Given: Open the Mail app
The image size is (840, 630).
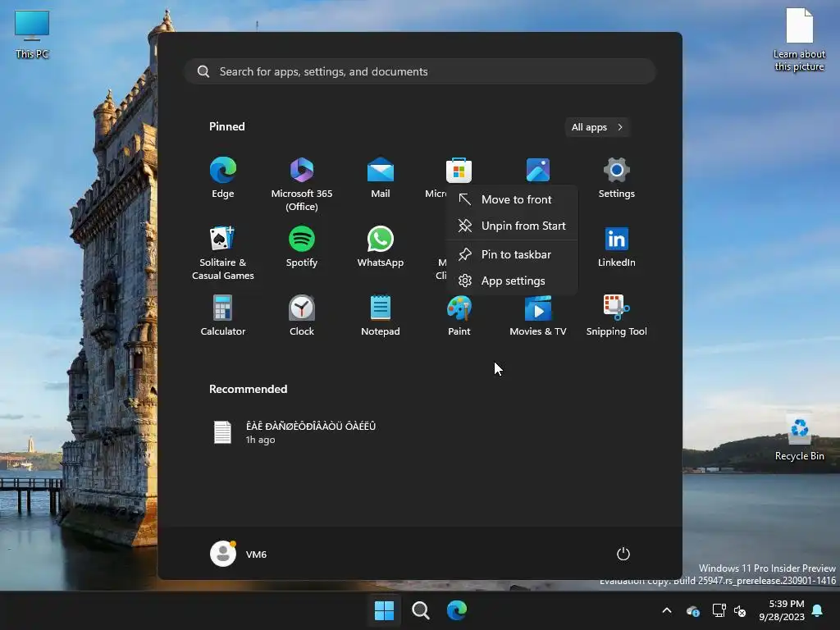Looking at the screenshot, I should [381, 178].
